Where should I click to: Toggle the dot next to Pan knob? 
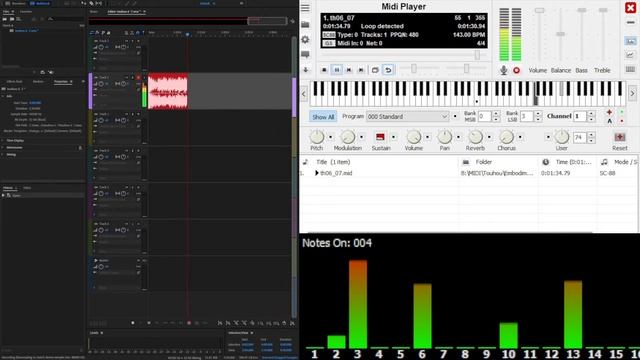[x=458, y=137]
